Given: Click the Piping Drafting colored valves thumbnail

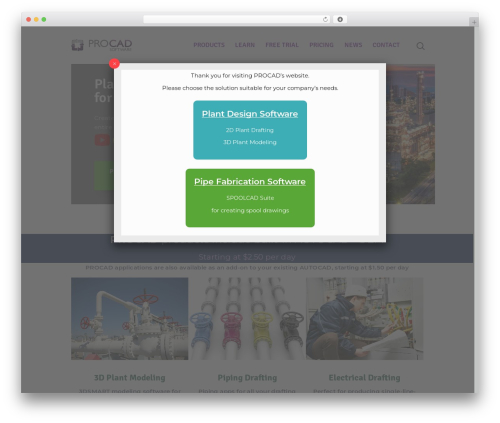Looking at the screenshot, I should pos(247,319).
